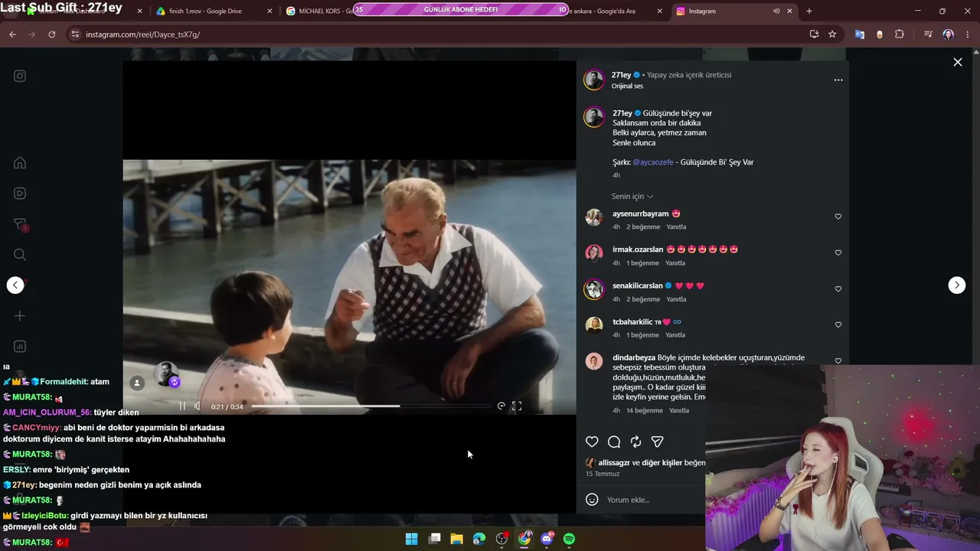Like tcbaharkilic's comment
Screen dimensions: 980x551
[838, 324]
